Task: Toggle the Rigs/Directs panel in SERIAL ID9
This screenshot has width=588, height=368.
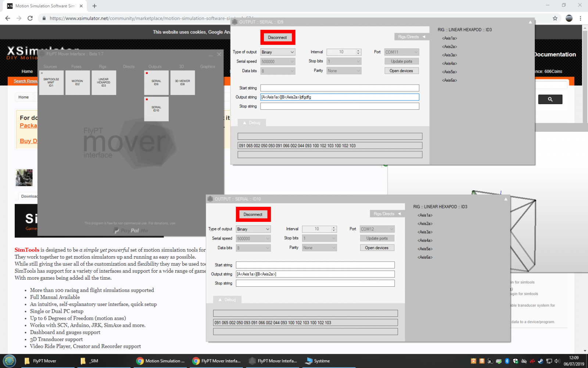Action: [412, 37]
